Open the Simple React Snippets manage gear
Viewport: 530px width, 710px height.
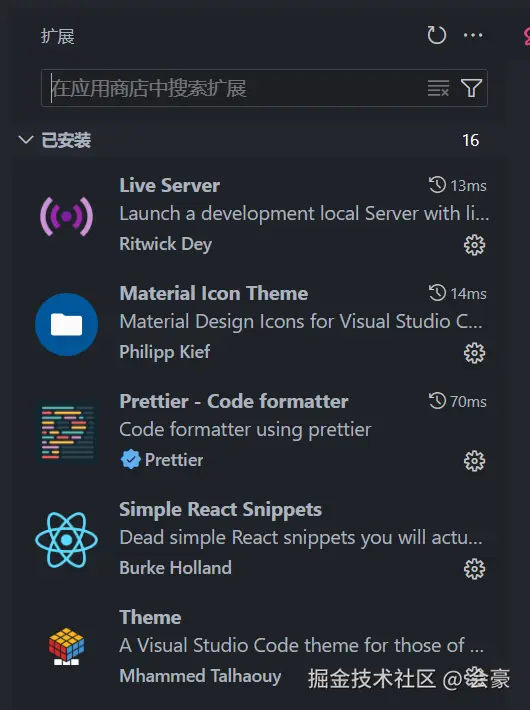tap(474, 569)
